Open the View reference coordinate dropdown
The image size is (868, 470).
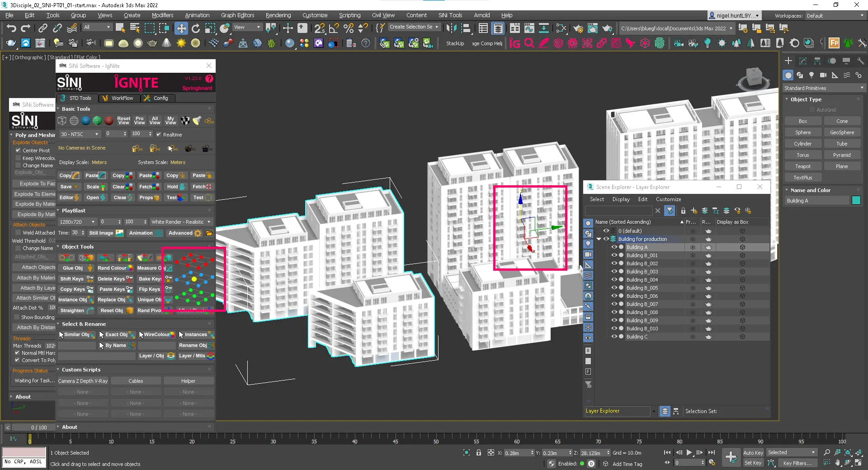click(x=247, y=27)
